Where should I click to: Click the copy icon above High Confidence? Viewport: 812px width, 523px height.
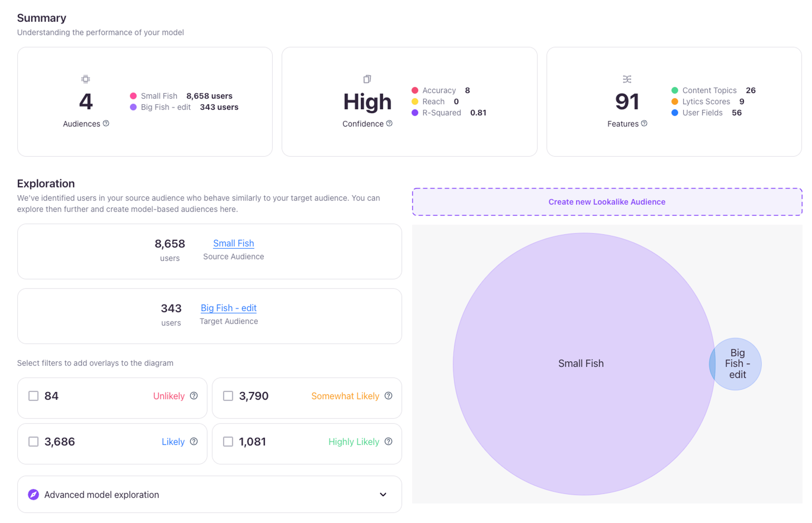coord(367,79)
